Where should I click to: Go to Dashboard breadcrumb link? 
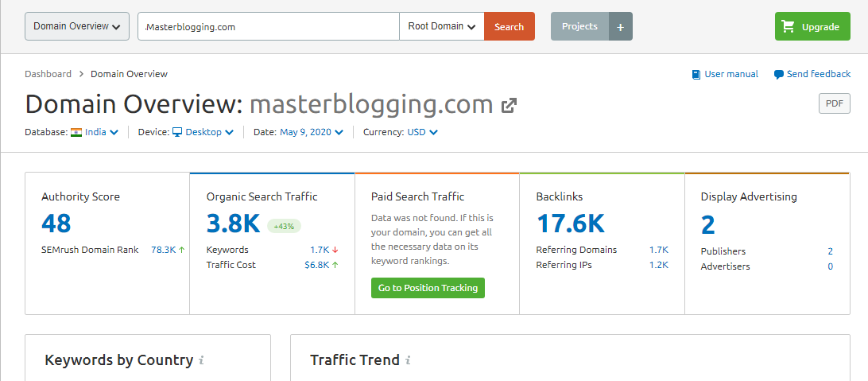tap(48, 74)
